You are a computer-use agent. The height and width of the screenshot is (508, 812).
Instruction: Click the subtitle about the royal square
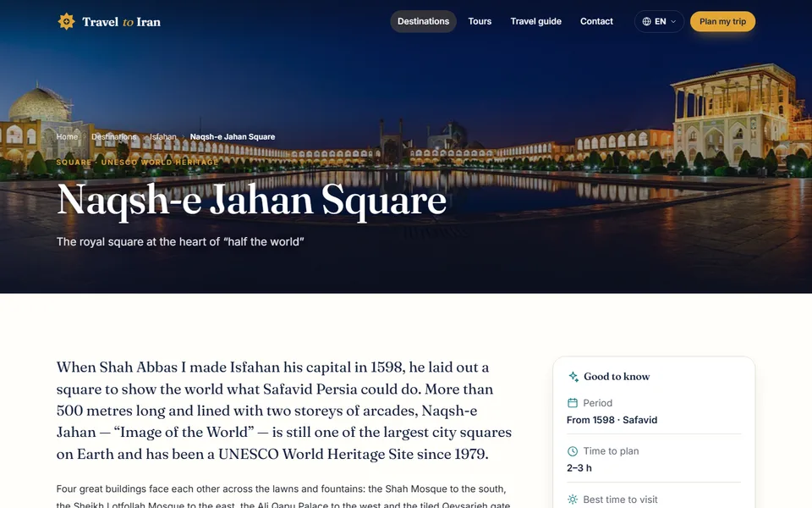(180, 241)
